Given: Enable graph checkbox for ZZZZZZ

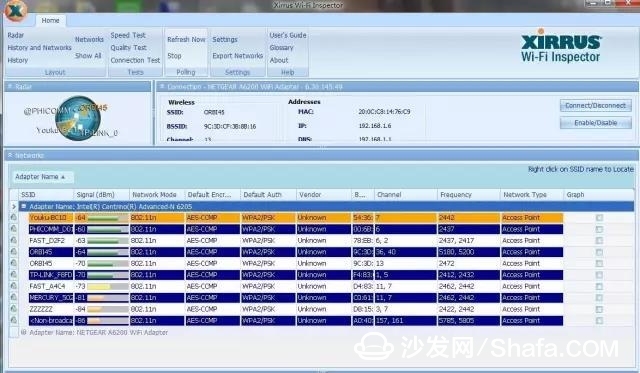Looking at the screenshot, I should [599, 309].
